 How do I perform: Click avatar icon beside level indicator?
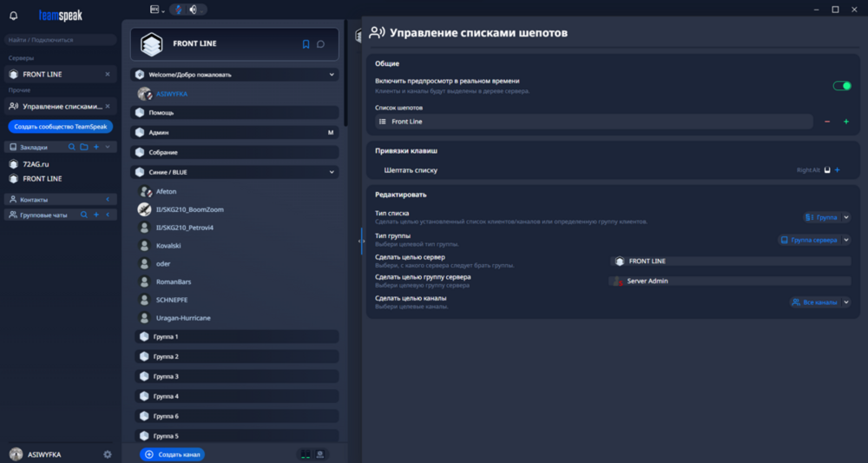click(320, 454)
